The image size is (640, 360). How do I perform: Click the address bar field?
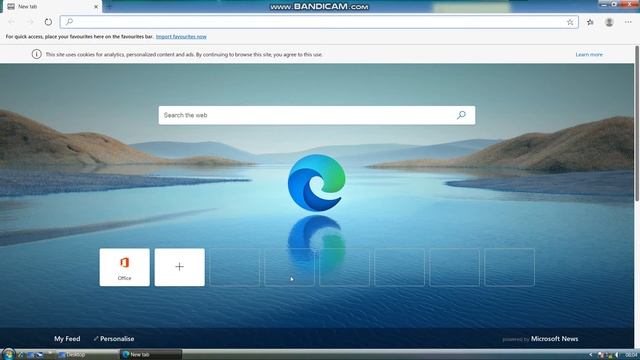point(319,22)
